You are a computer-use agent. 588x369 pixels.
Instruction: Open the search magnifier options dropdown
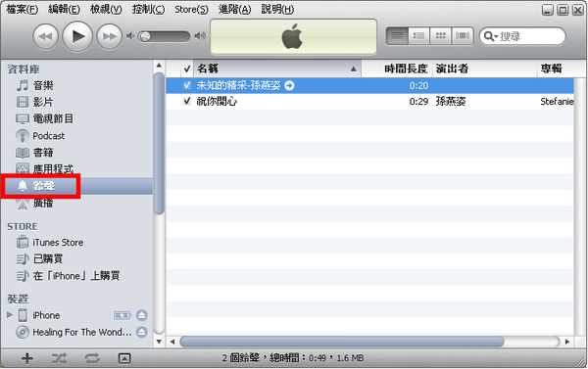click(491, 36)
